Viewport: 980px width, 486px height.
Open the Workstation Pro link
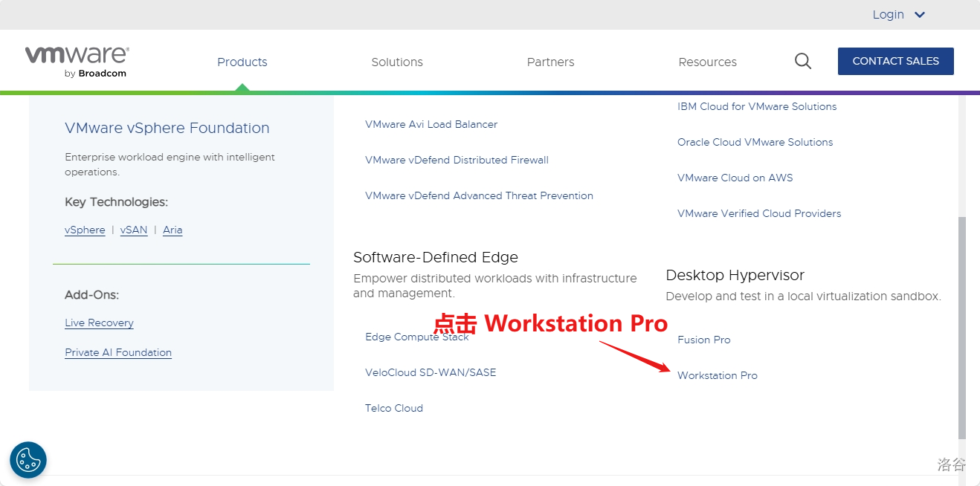pyautogui.click(x=718, y=375)
